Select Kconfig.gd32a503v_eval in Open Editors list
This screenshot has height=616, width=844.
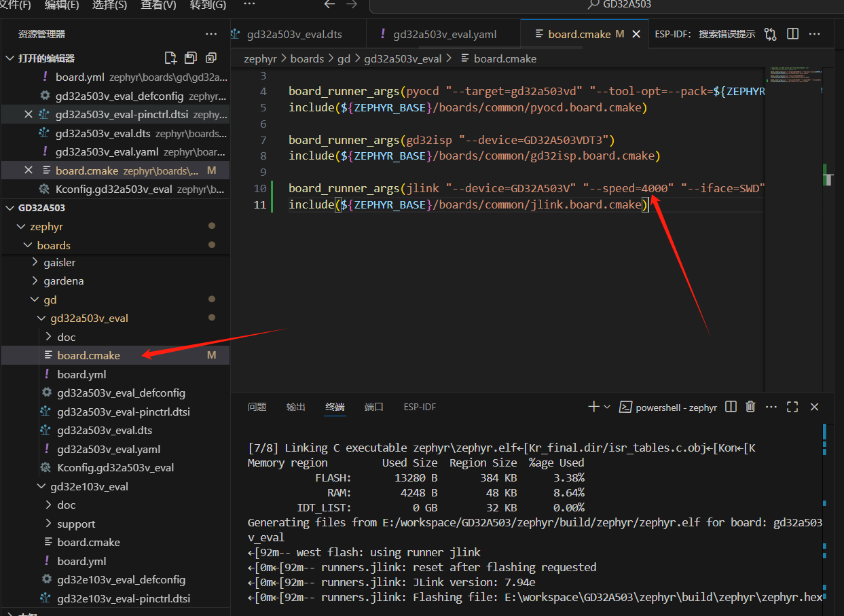[x=115, y=189]
